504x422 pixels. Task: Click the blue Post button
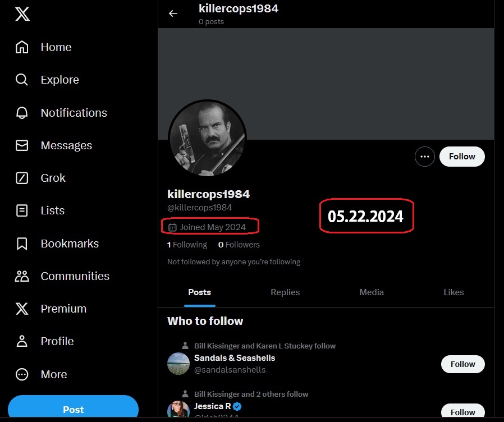pyautogui.click(x=74, y=408)
